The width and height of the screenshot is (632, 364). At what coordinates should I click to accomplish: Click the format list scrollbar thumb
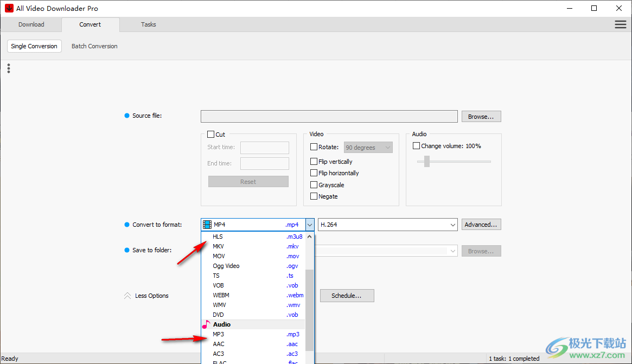309,310
